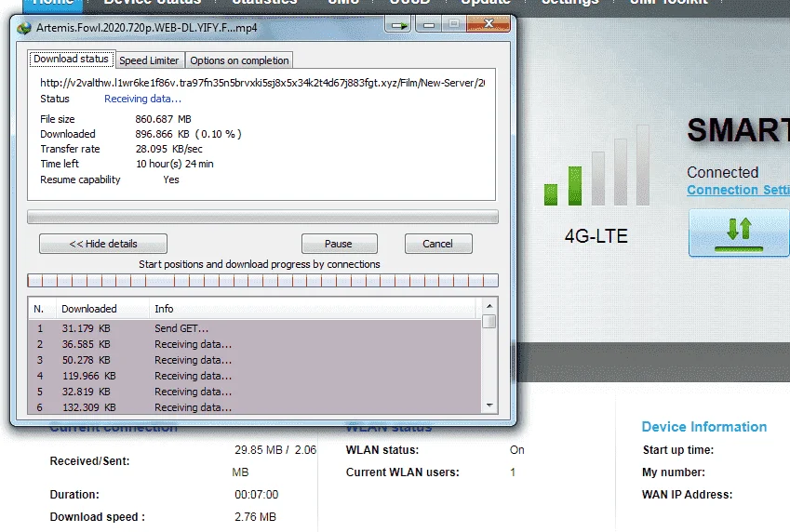Click the Downloaded column header
The image size is (790, 532).
coord(102,309)
